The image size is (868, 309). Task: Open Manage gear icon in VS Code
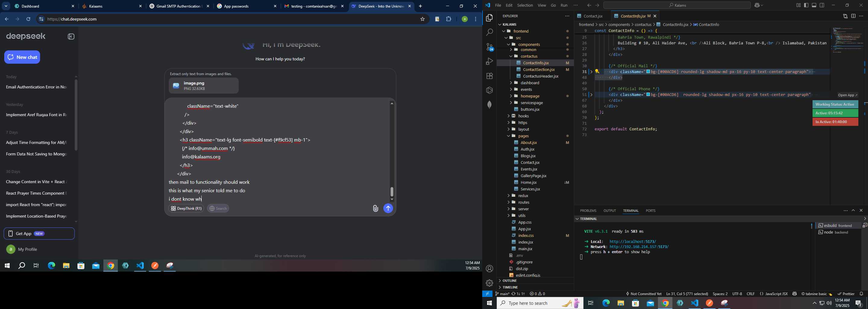coord(489,283)
